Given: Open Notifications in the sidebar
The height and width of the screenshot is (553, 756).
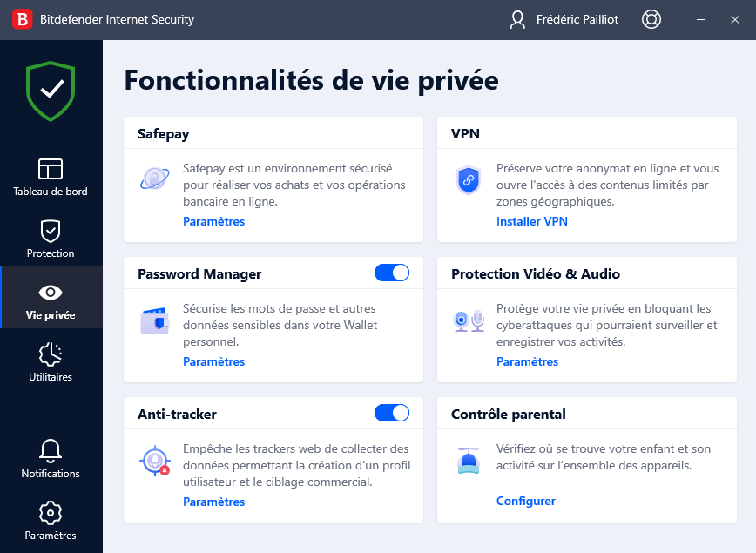Looking at the screenshot, I should pyautogui.click(x=51, y=459).
